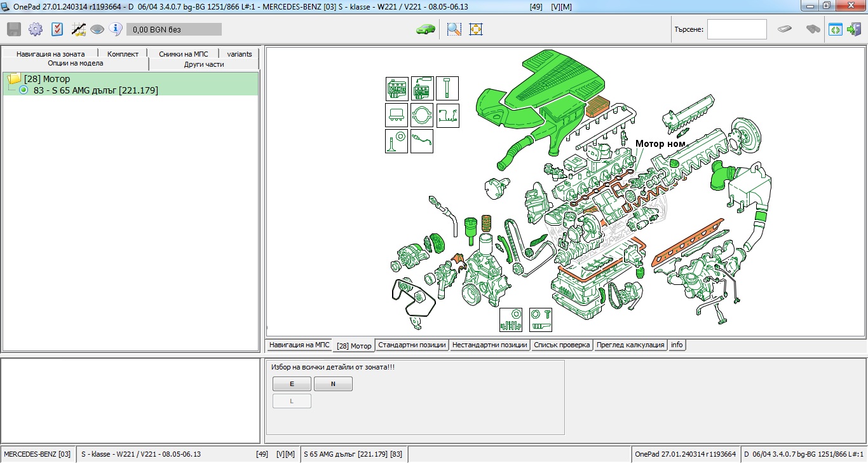This screenshot has width=868, height=463.
Task: Click MERCEDES-BENZ [03] in status bar
Action: (x=38, y=454)
